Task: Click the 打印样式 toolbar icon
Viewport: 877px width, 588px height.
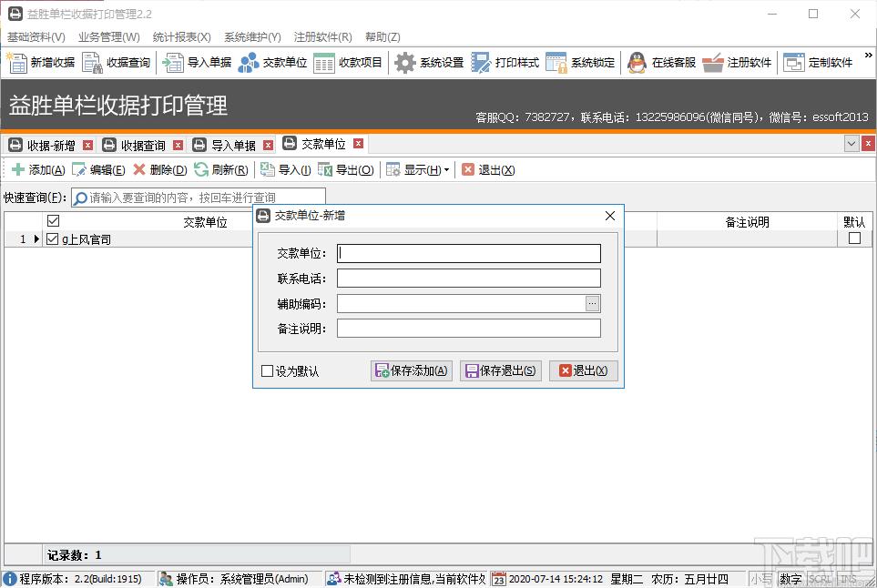Action: (481, 63)
